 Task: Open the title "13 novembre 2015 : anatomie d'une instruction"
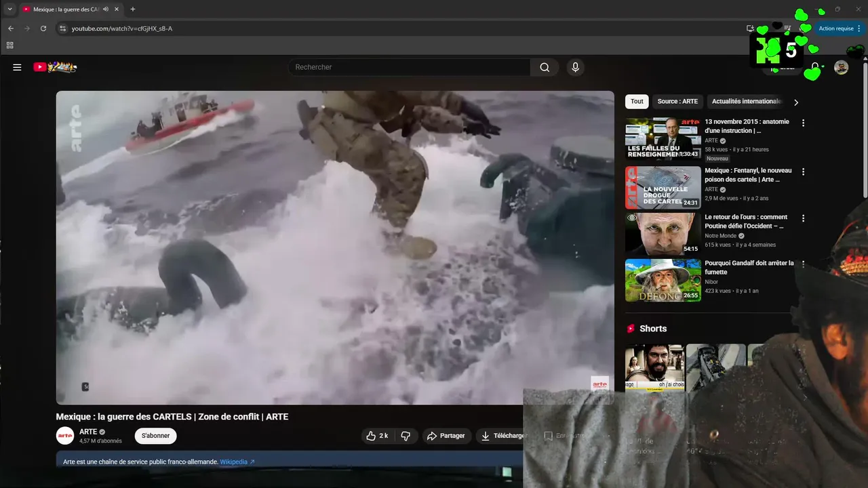747,126
